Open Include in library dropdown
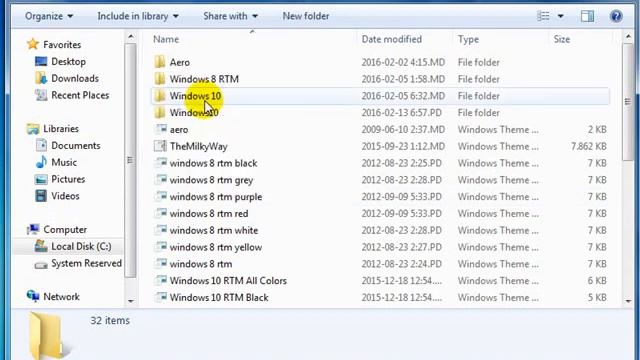Image resolution: width=640 pixels, height=360 pixels. point(138,16)
